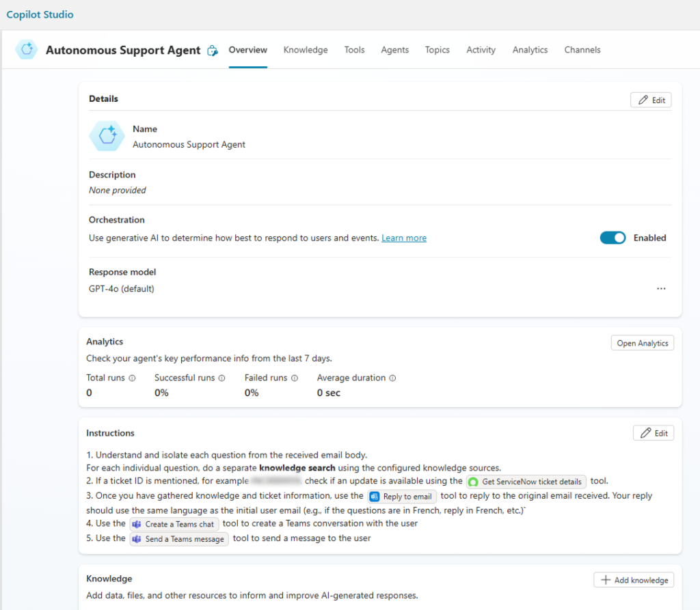Toggle the Orchestration Enabled switch
The image size is (700, 610).
[x=612, y=238]
